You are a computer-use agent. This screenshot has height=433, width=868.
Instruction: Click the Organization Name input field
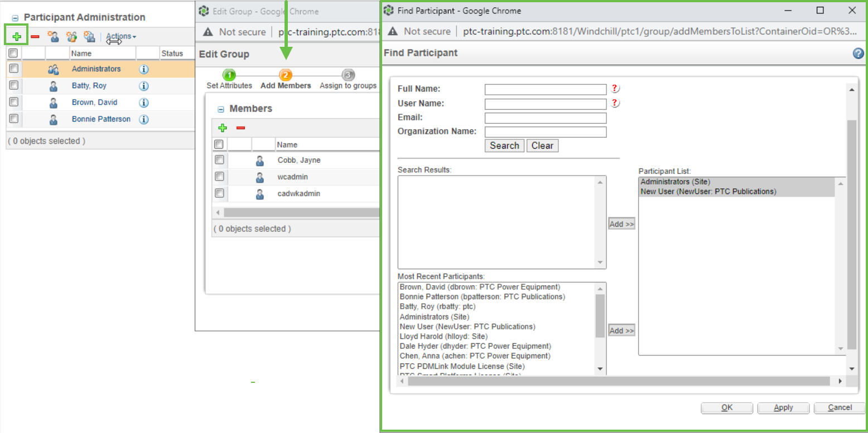coord(546,132)
